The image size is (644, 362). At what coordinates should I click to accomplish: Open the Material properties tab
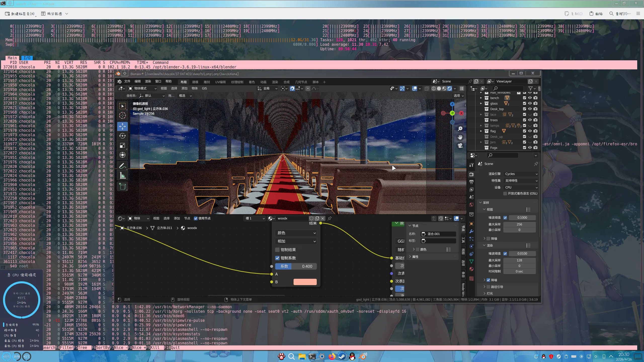click(471, 269)
